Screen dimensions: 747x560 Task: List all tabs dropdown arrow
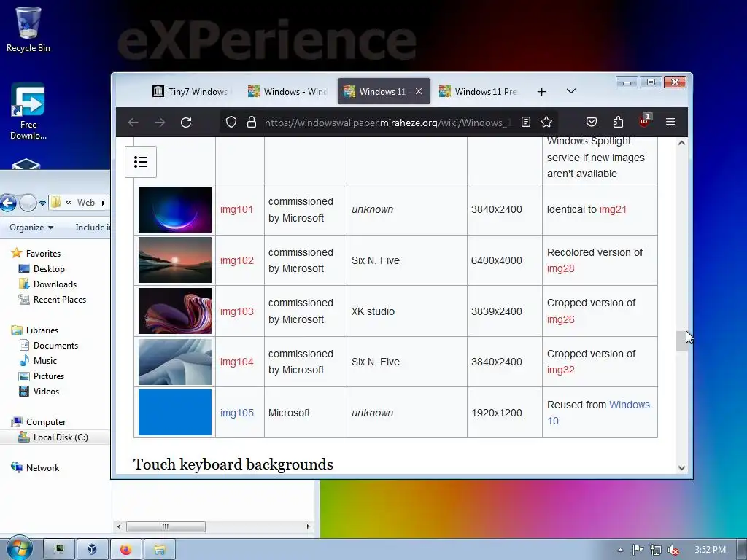click(x=570, y=91)
